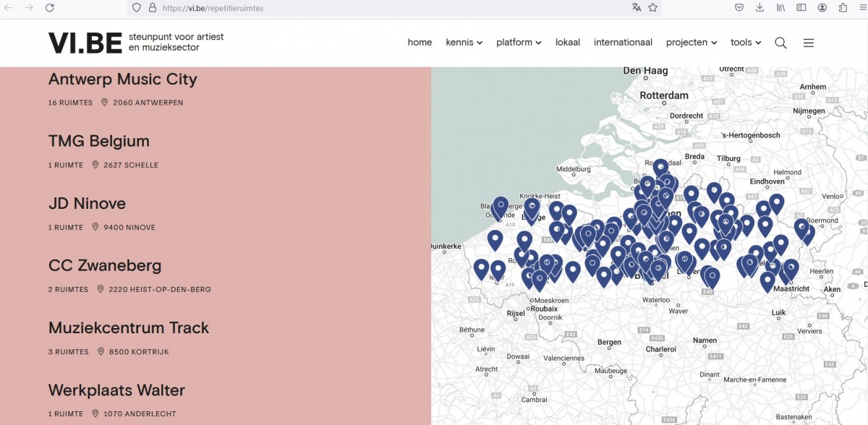Click the Nijmegen label on the map

pyautogui.click(x=809, y=111)
